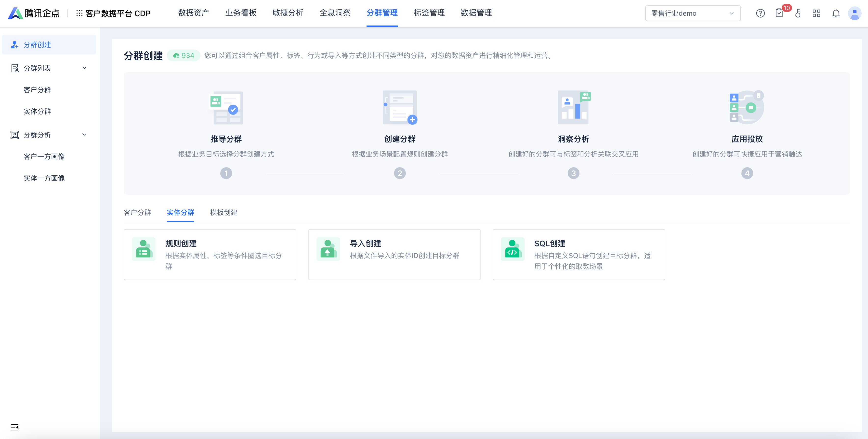This screenshot has height=439, width=868.
Task: Click the 规则创建 green person icon
Action: click(144, 249)
